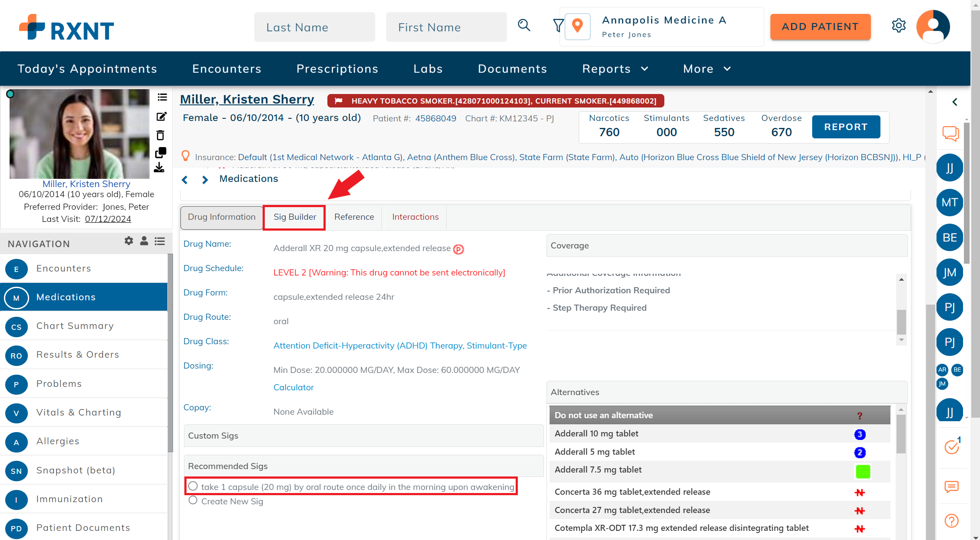Click the trash icon beside patient photo
The image size is (980, 540).
160,135
